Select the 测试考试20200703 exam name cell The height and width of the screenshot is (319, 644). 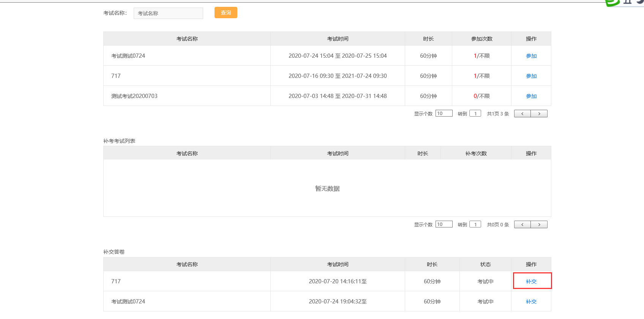tap(134, 96)
